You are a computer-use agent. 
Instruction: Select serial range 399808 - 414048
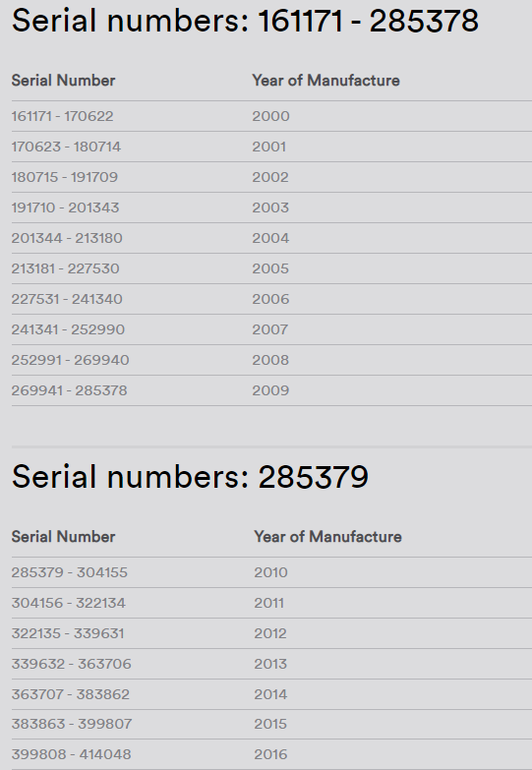pos(71,754)
